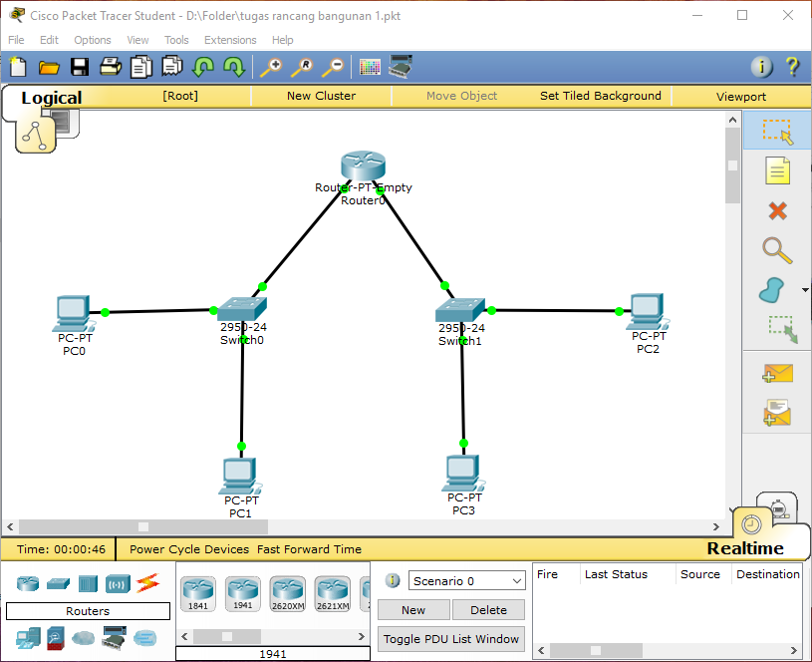Choose the Draw Polygon shape tool

[x=771, y=290]
